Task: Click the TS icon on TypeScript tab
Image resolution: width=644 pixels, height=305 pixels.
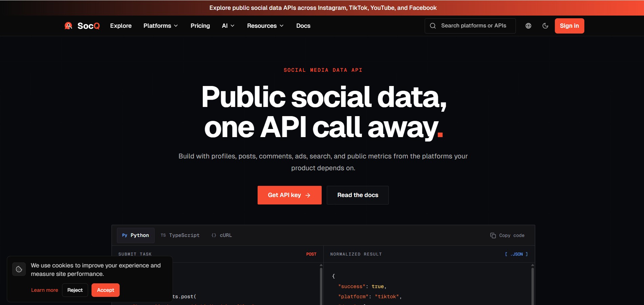Action: (x=163, y=235)
